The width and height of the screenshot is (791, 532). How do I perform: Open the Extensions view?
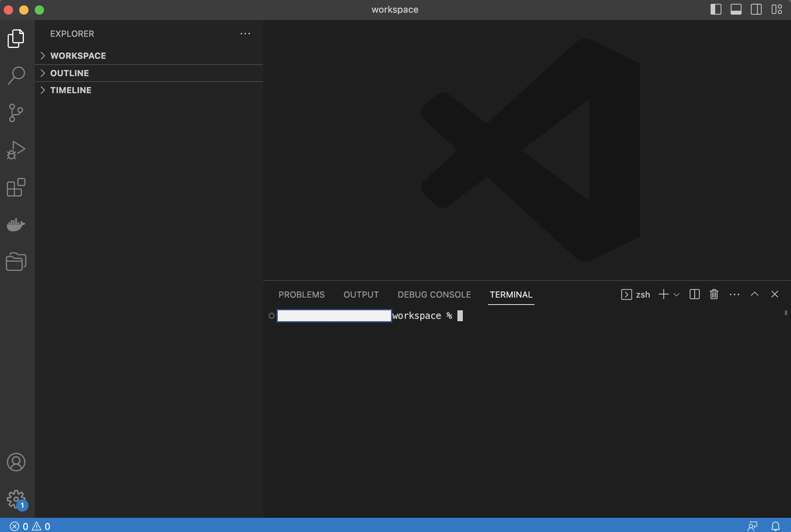tap(16, 187)
